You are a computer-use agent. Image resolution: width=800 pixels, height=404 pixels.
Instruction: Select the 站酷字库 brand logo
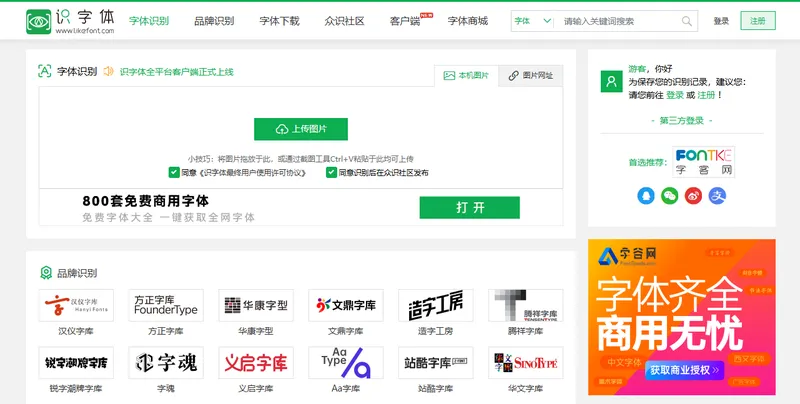(435, 363)
